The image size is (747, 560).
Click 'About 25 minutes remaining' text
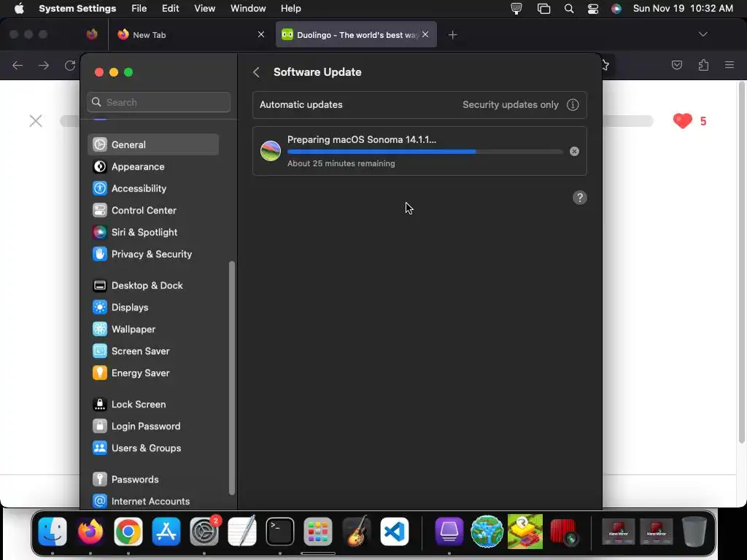pyautogui.click(x=341, y=163)
